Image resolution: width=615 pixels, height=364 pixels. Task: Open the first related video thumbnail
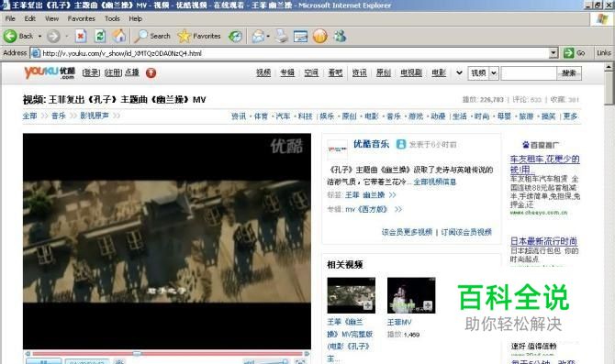point(351,295)
